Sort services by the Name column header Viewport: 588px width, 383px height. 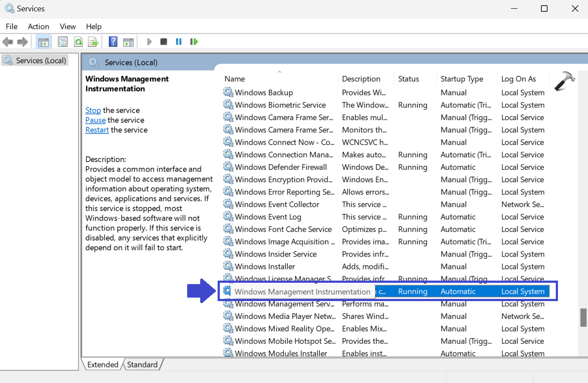point(235,79)
